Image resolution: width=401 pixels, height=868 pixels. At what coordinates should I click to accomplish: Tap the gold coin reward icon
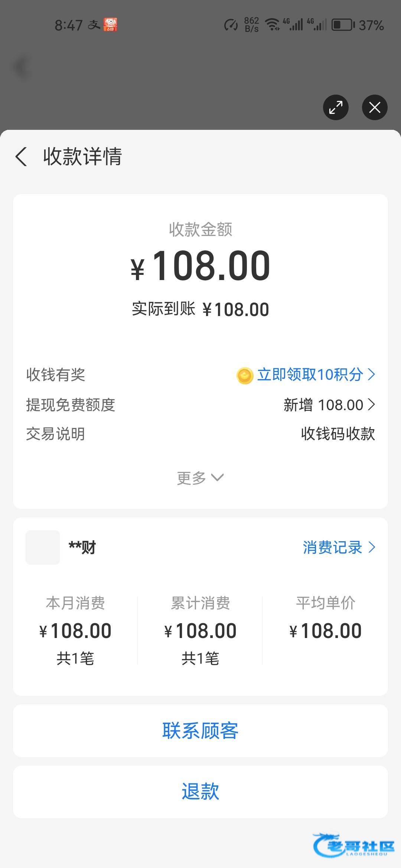[245, 375]
